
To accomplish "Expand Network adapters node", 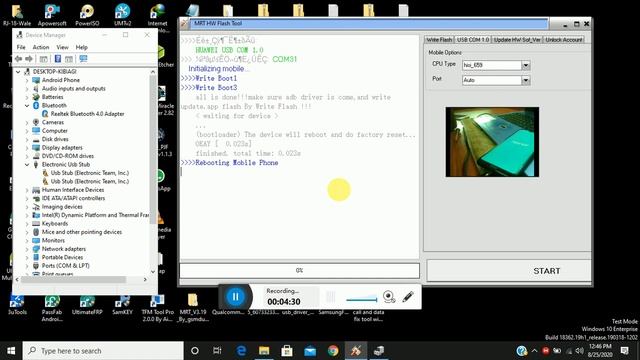I will pos(27,249).
